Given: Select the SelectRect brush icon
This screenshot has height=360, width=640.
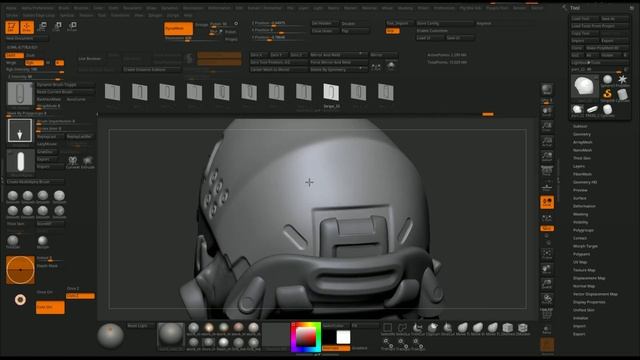Looking at the screenshot, I should [x=387, y=328].
